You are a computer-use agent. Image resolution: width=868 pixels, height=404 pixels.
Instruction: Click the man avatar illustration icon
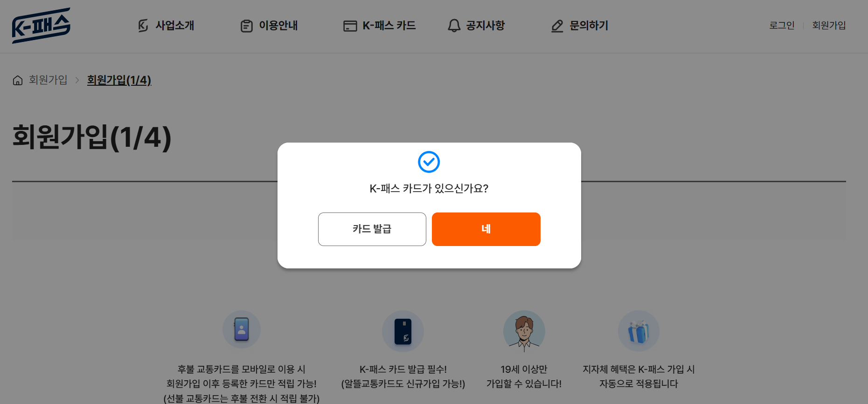coord(524,331)
